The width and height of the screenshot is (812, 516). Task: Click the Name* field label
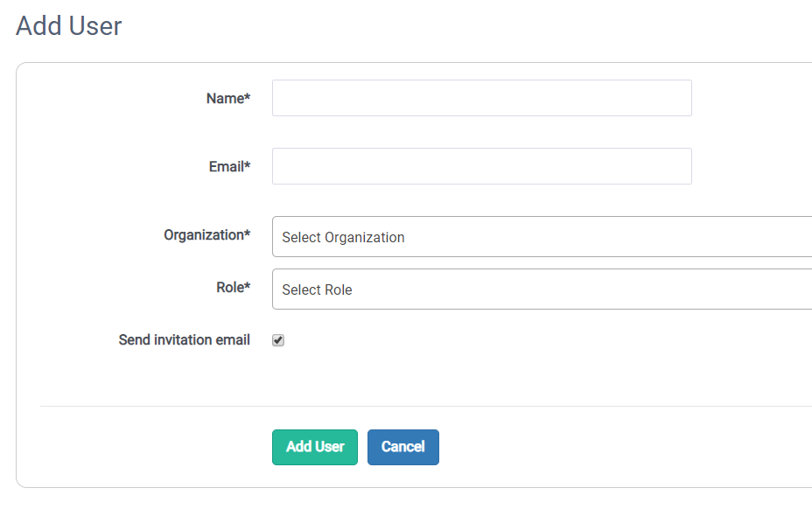228,98
